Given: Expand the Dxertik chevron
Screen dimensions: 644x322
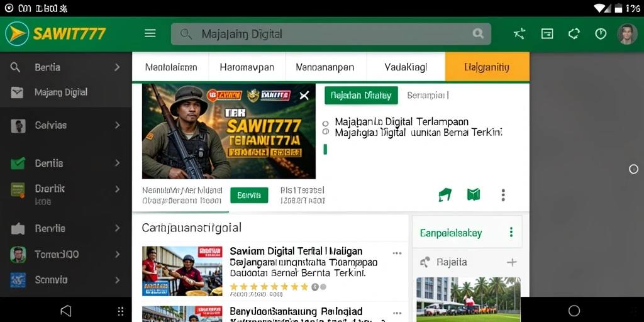Looking at the screenshot, I should pyautogui.click(x=118, y=189).
